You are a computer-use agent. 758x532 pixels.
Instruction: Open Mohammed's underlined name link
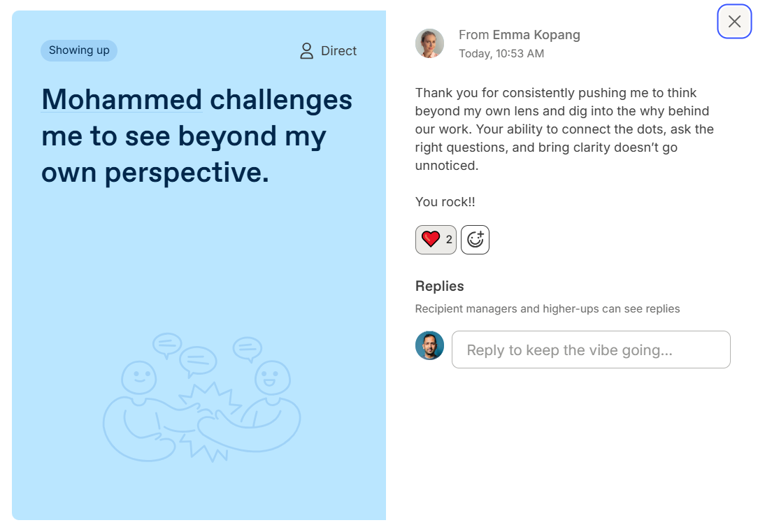pyautogui.click(x=122, y=99)
